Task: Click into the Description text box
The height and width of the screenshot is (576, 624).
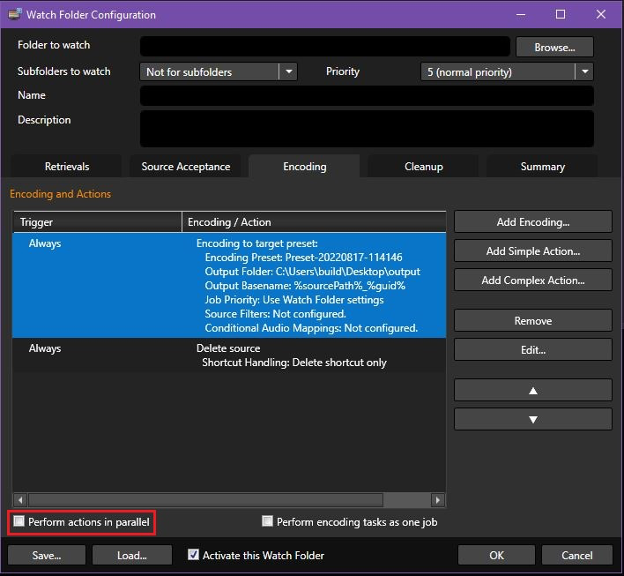Action: (367, 129)
